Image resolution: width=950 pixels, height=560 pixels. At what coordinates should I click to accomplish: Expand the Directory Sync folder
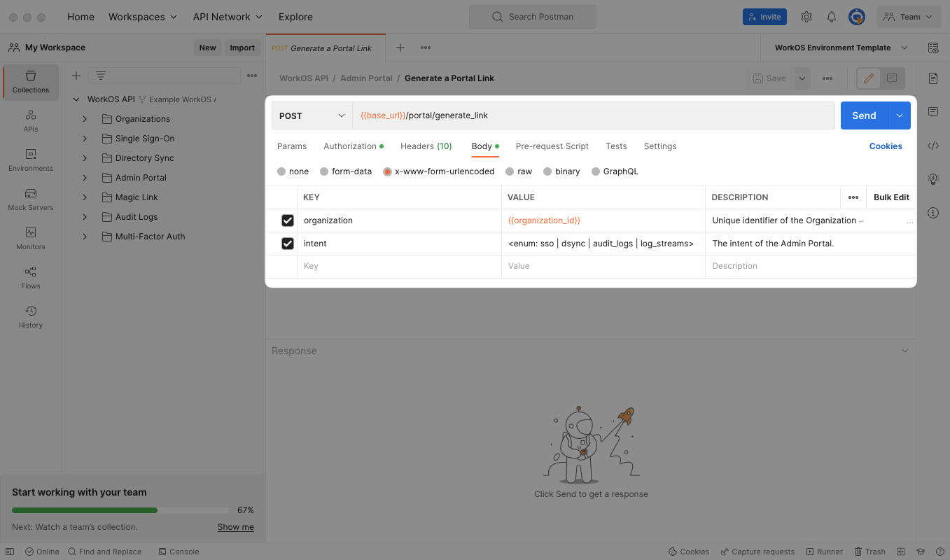tap(85, 158)
